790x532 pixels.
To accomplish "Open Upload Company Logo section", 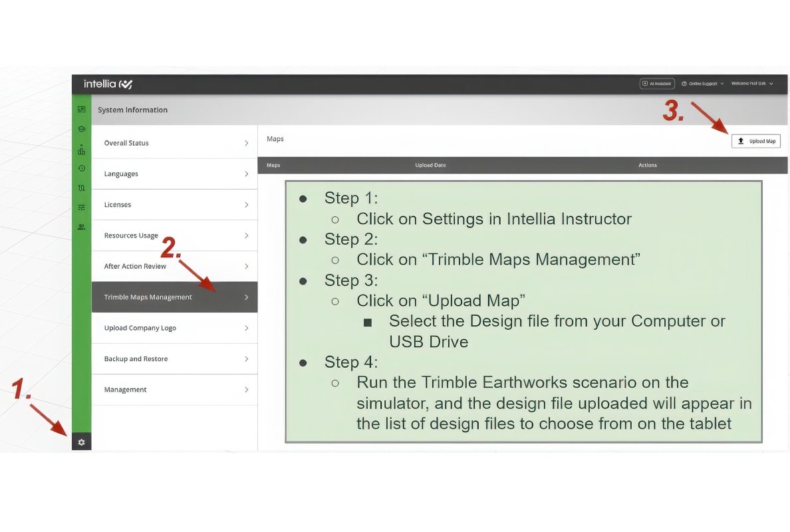I will click(x=174, y=328).
